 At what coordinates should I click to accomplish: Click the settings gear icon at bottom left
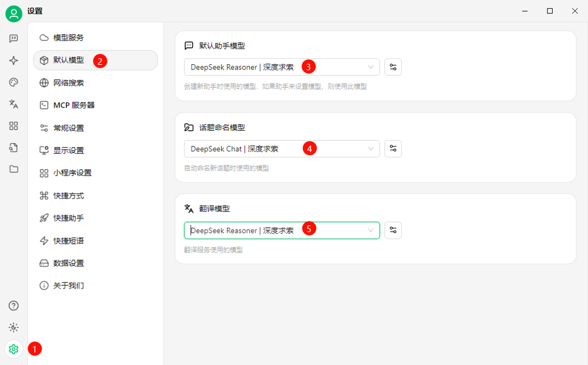[x=14, y=349]
